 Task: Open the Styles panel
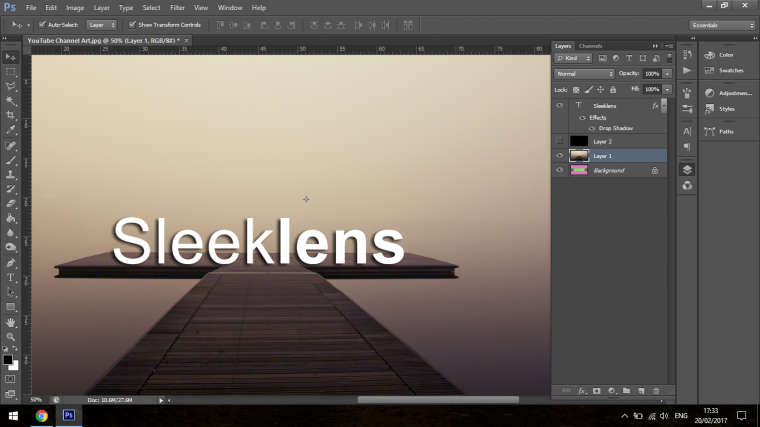click(727, 109)
